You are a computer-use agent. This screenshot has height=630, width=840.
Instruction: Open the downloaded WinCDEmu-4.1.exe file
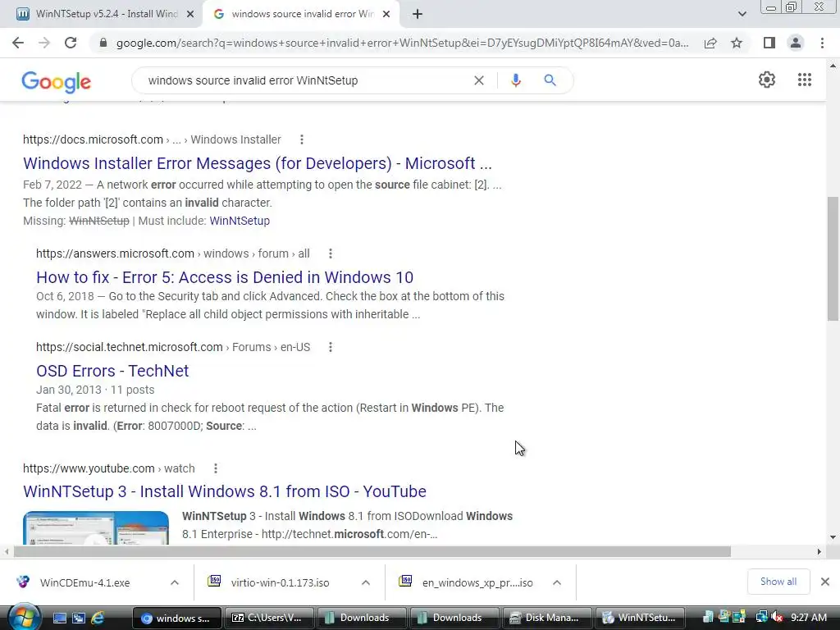point(84,582)
